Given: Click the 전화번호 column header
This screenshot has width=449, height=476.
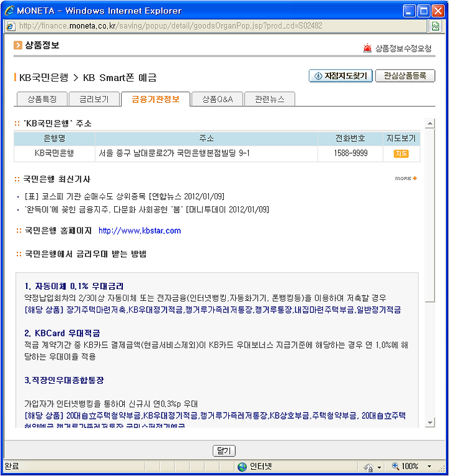Looking at the screenshot, I should (x=350, y=139).
